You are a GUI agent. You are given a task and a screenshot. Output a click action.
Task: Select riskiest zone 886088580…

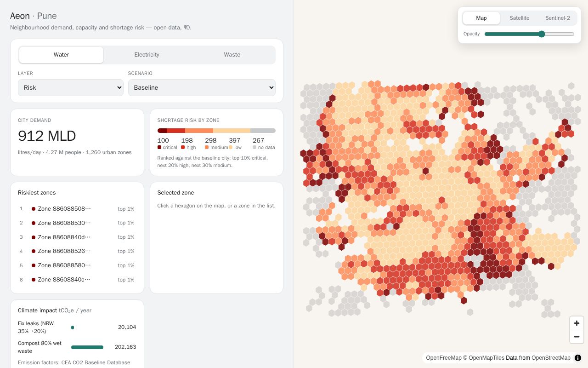[77, 265]
